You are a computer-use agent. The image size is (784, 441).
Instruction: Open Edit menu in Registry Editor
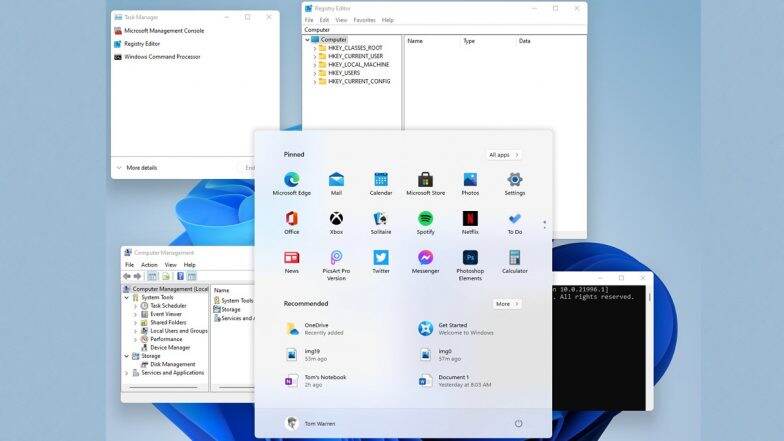pyautogui.click(x=324, y=20)
